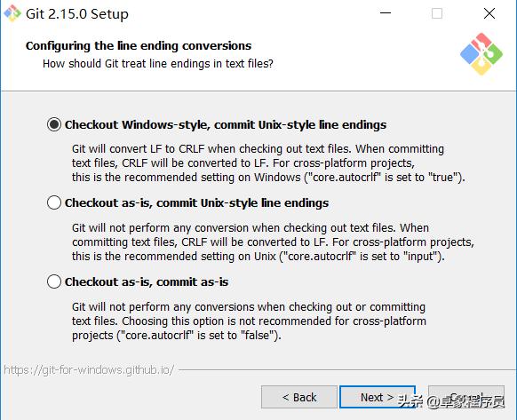The width and height of the screenshot is (517, 420).
Task: Click the Git icon in the title bar
Action: pos(12,13)
